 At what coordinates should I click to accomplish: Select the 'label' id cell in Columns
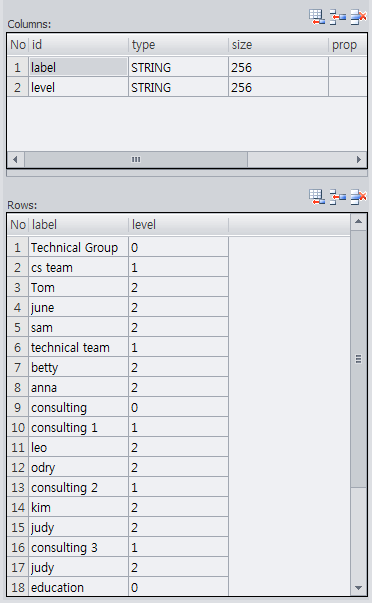click(78, 67)
